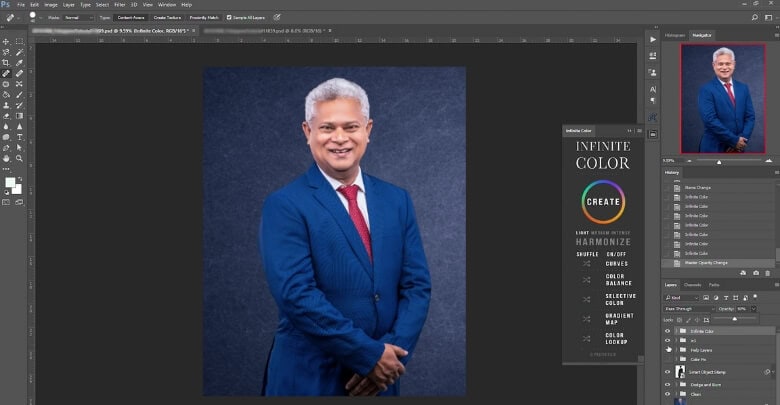The image size is (780, 405).
Task: Hide the Dodge and Burn group
Action: 668,385
